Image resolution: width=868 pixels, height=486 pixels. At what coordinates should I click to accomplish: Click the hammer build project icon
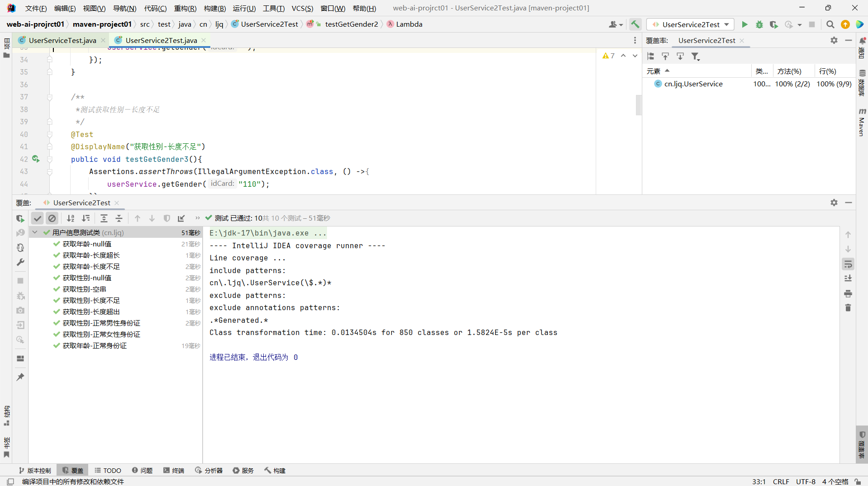tap(635, 24)
